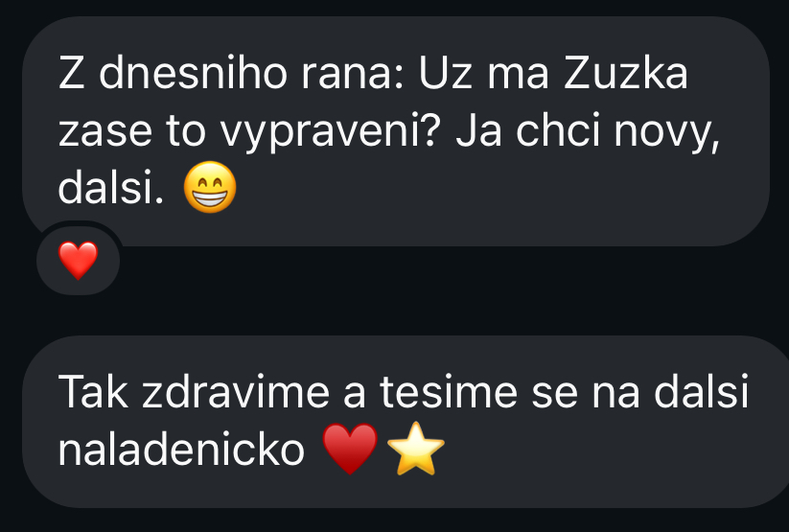
Task: Click the word "zase" in first message
Action: 105,133
